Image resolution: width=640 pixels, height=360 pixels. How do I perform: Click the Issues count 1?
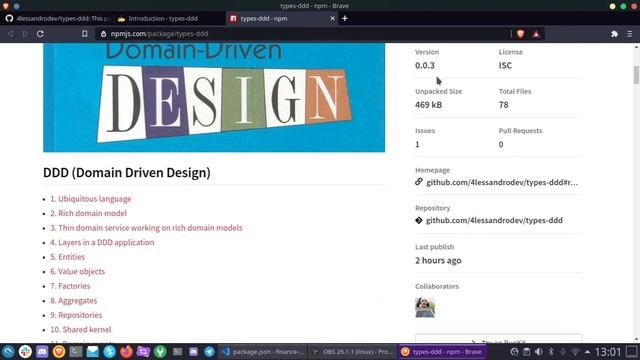click(x=417, y=144)
